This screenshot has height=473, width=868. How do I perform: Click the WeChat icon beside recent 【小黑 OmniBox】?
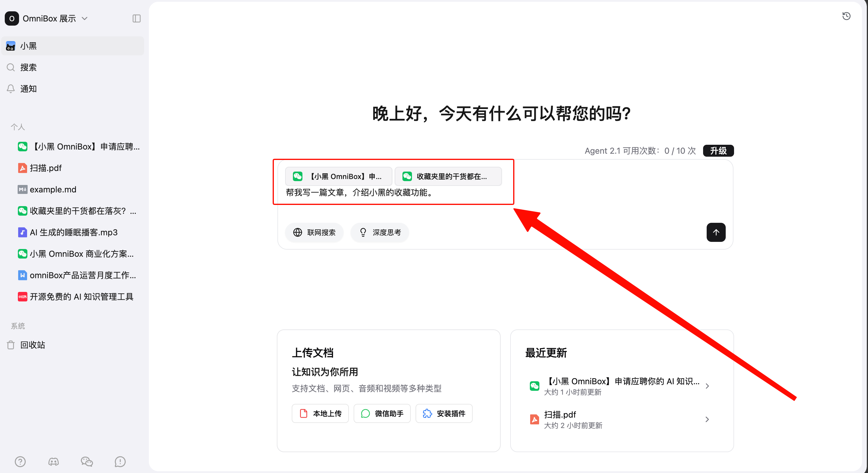(534, 386)
